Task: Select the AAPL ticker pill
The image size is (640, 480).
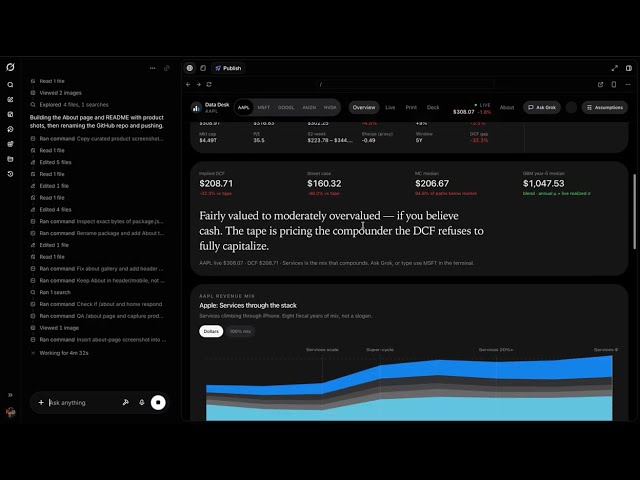Action: (244, 107)
